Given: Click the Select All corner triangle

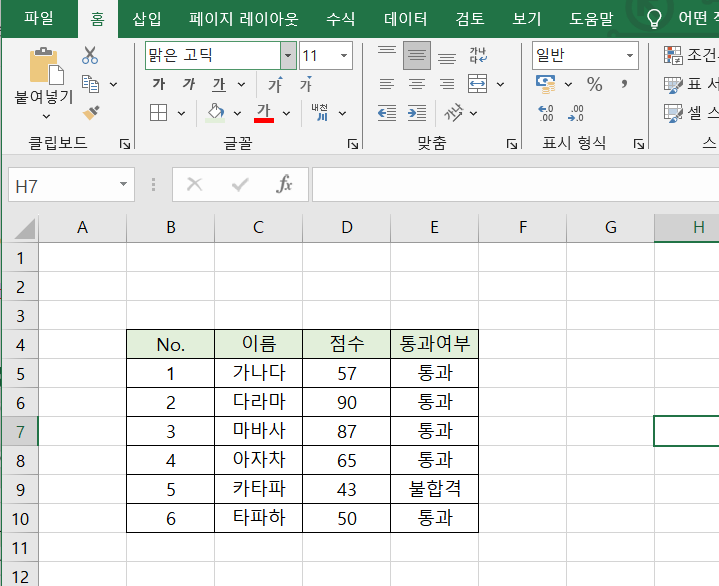Looking at the screenshot, I should point(25,228).
